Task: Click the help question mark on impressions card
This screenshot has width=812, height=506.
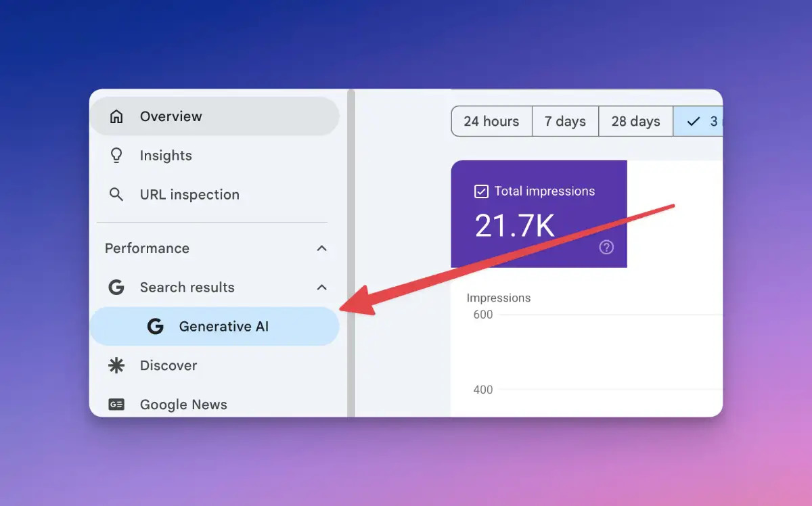Action: tap(606, 247)
